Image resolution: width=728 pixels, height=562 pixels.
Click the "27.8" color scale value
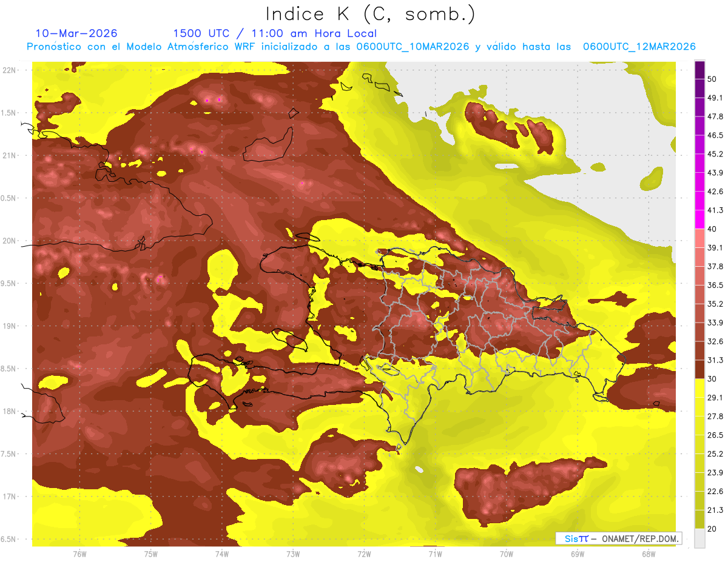tap(715, 416)
